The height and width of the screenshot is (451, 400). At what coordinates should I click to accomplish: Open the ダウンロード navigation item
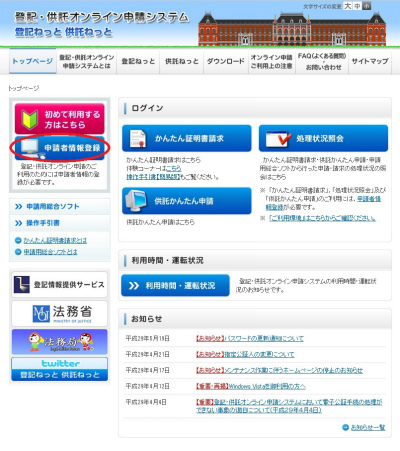tap(226, 61)
